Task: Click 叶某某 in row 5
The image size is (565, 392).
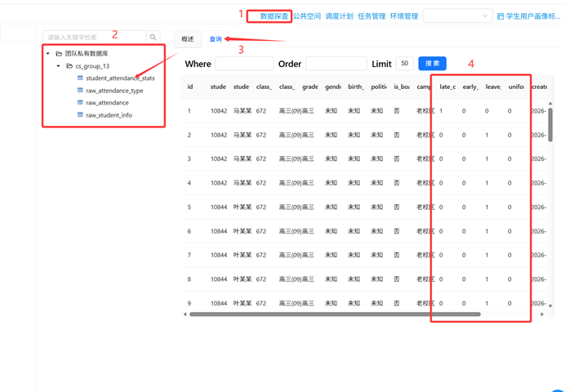Action: click(x=242, y=207)
